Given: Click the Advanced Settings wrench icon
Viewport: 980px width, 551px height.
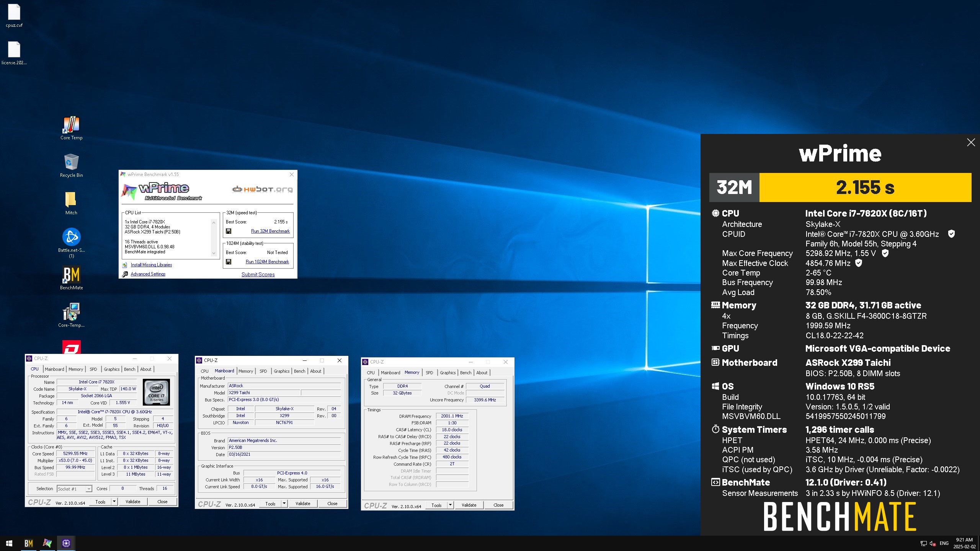Looking at the screenshot, I should pos(125,274).
